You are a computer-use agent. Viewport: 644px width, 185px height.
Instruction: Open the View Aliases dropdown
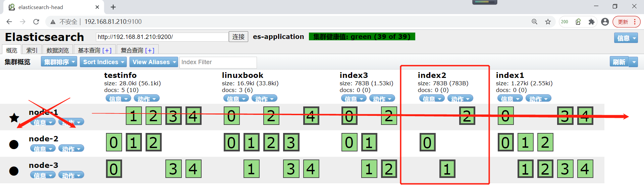[153, 62]
